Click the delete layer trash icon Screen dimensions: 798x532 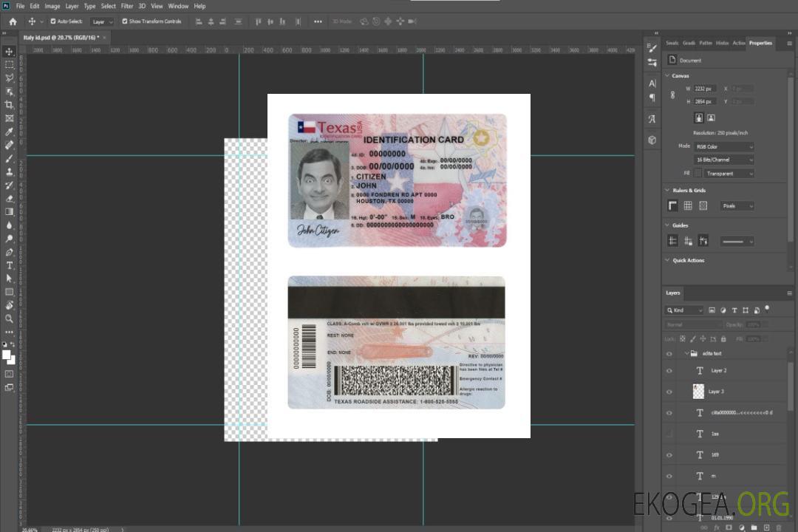tap(779, 528)
